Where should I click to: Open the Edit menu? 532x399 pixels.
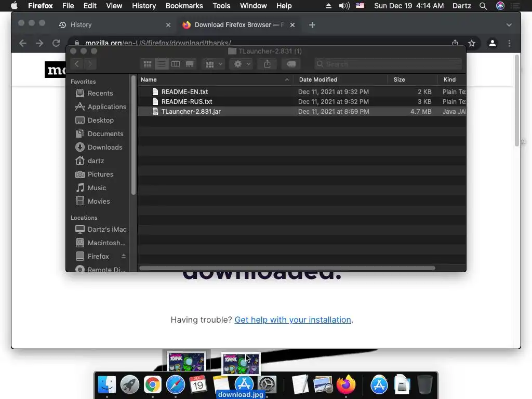point(90,6)
